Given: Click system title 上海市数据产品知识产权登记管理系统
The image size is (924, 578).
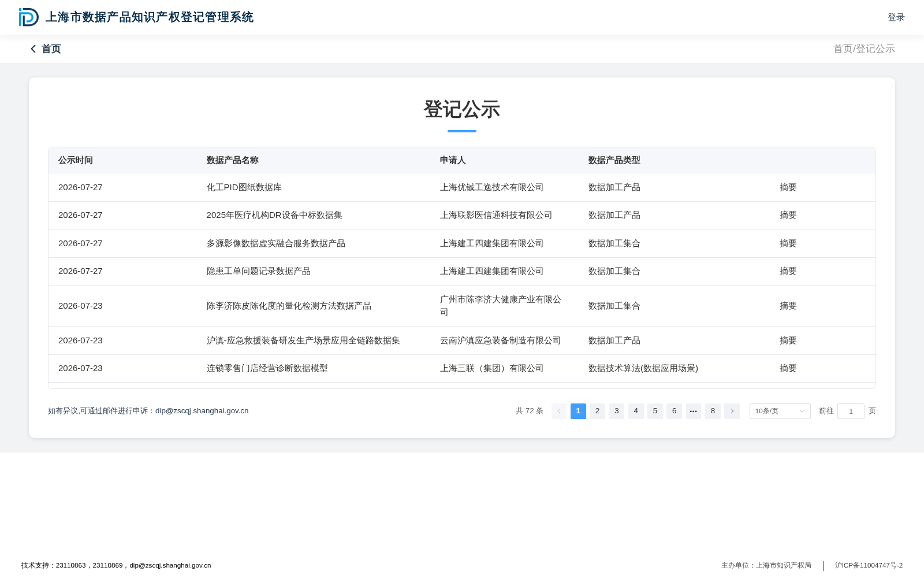Looking at the screenshot, I should [150, 17].
